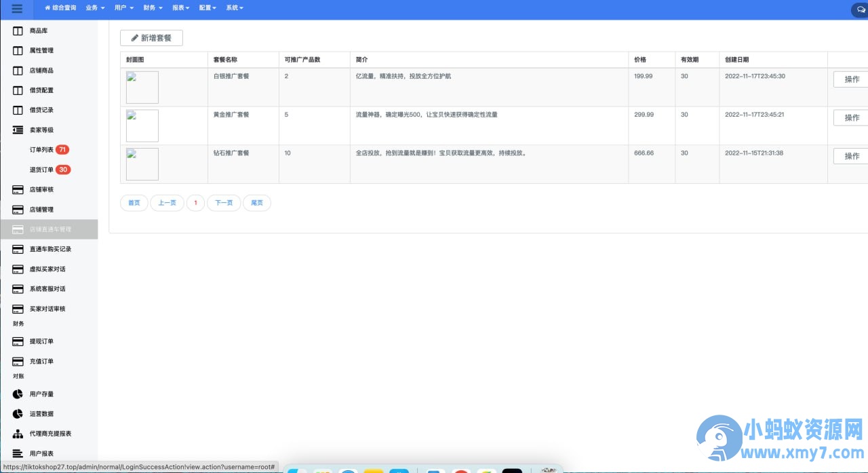
Task: Go to 下一页 pagination link
Action: (x=224, y=203)
